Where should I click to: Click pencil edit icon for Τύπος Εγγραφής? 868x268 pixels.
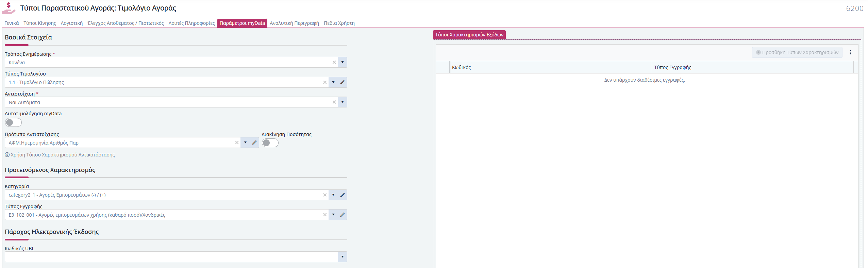point(342,215)
